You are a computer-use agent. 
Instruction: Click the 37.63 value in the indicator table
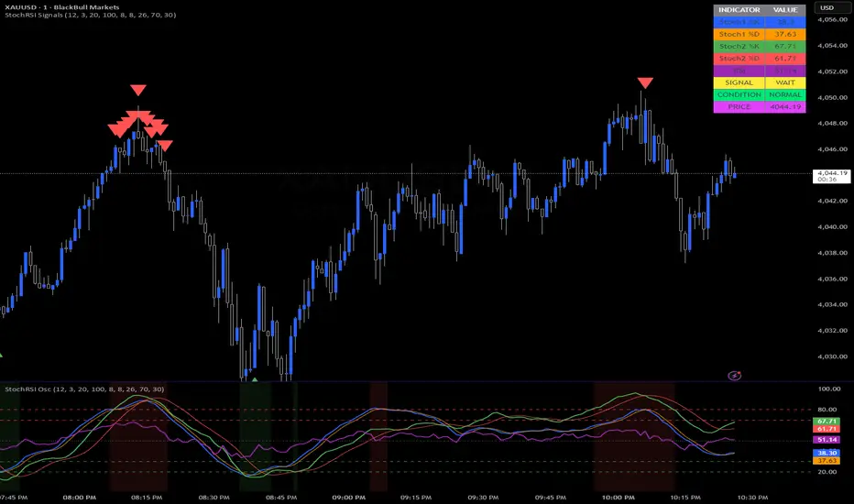click(x=785, y=34)
